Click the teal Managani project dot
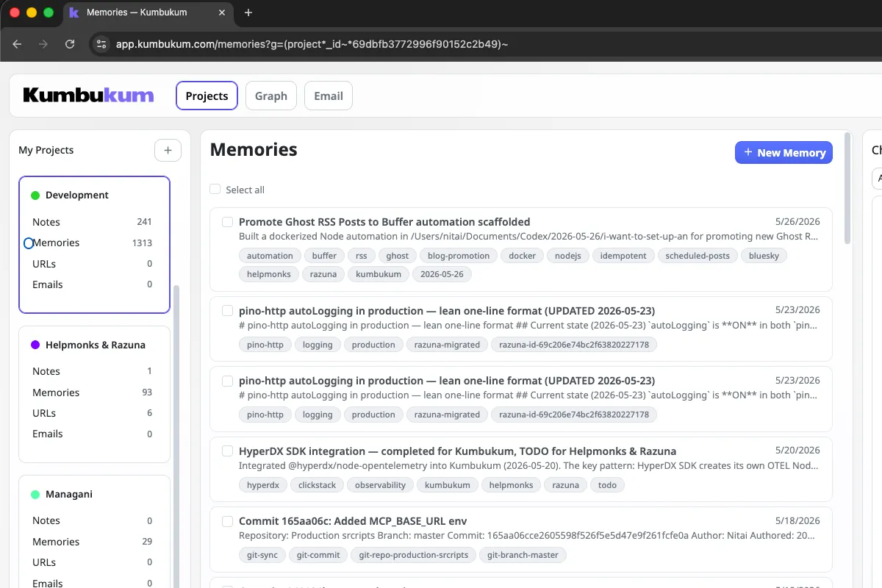882x588 pixels. (x=35, y=495)
